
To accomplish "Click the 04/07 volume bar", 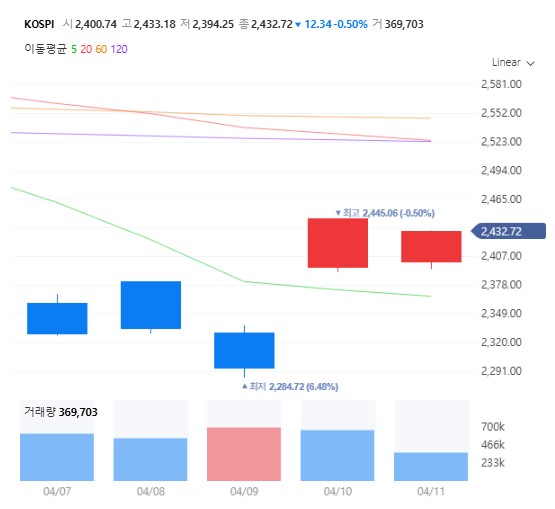I will pos(57,457).
